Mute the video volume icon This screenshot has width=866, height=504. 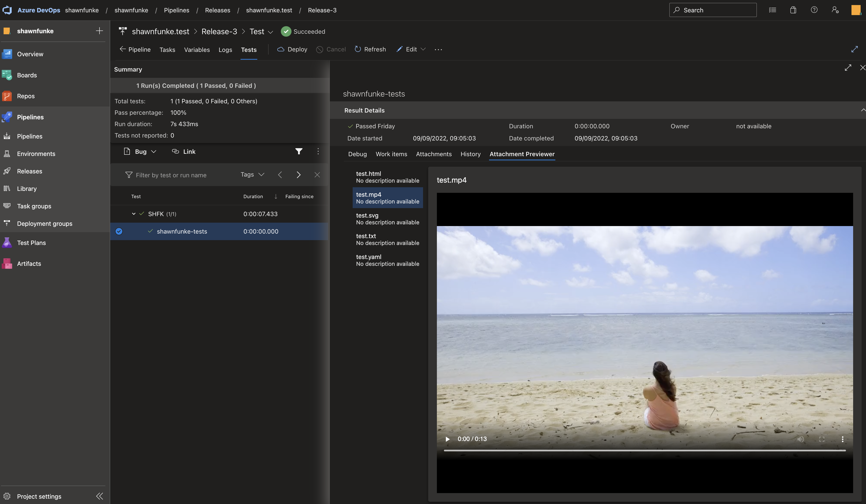800,439
